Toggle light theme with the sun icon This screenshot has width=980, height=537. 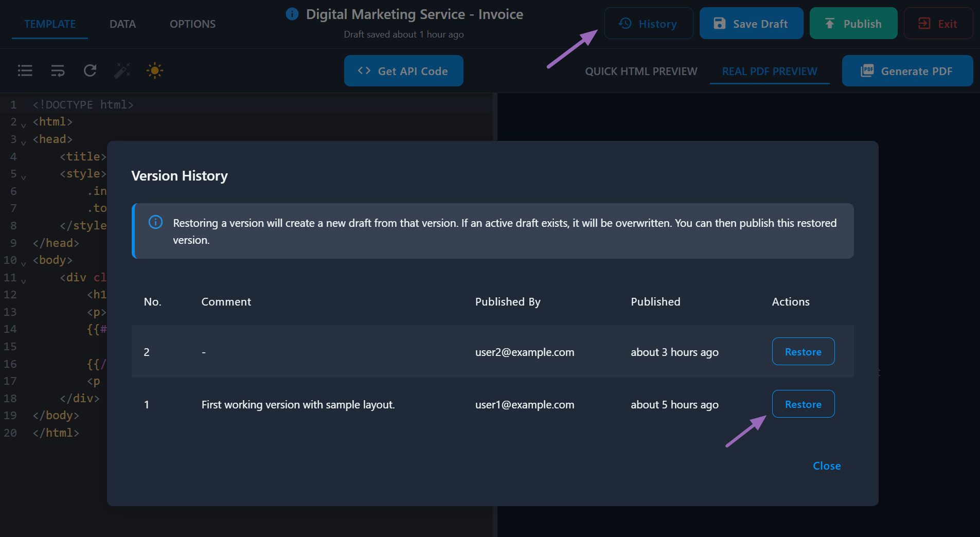154,70
